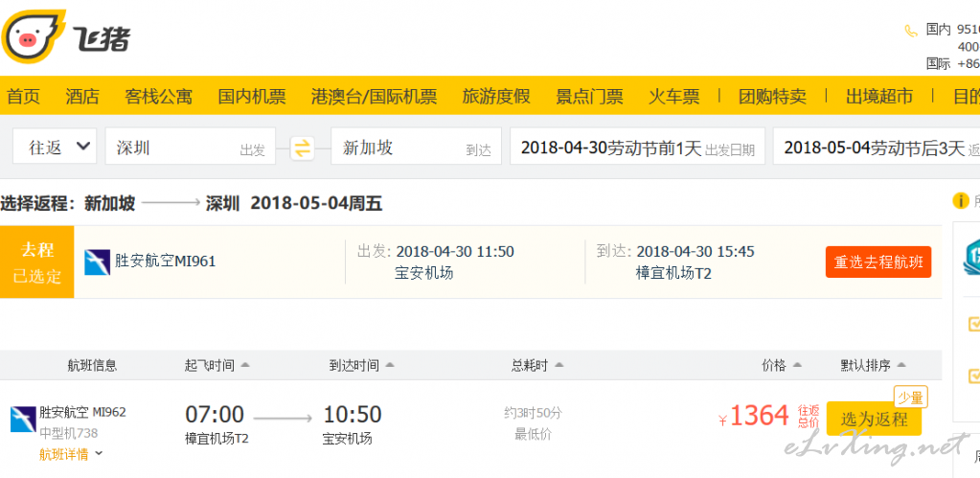Sort by arrival time arrow

coord(389,365)
